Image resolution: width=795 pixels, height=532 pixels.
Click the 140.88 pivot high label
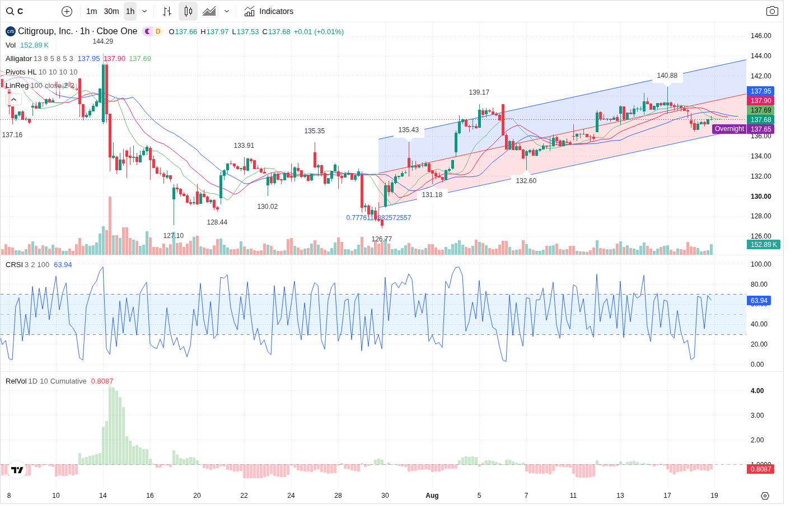[x=667, y=76]
